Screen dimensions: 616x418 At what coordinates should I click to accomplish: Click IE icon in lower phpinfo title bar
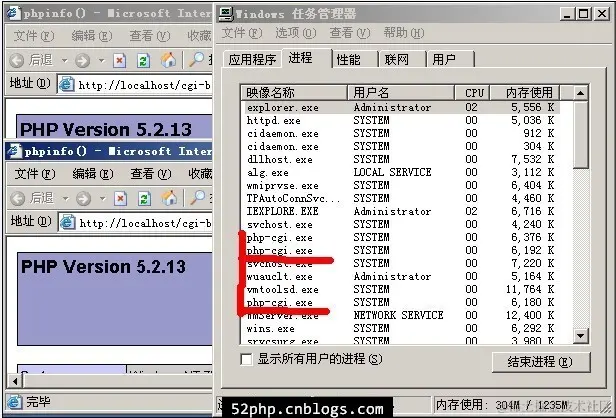(14, 151)
